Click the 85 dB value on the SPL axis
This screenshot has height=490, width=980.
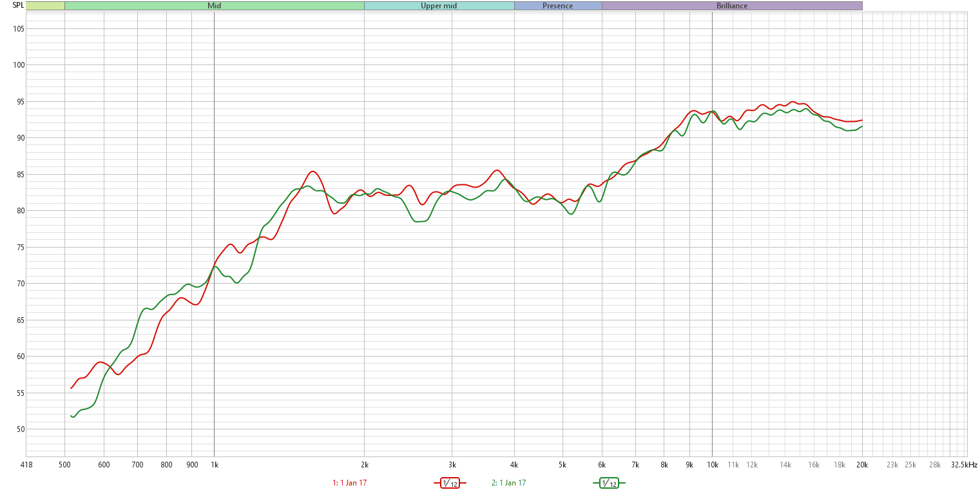point(20,175)
